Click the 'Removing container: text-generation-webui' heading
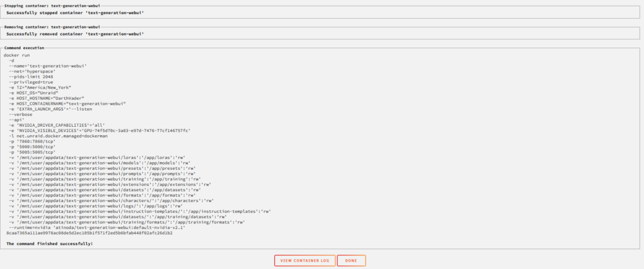The image size is (644, 269). 52,26
